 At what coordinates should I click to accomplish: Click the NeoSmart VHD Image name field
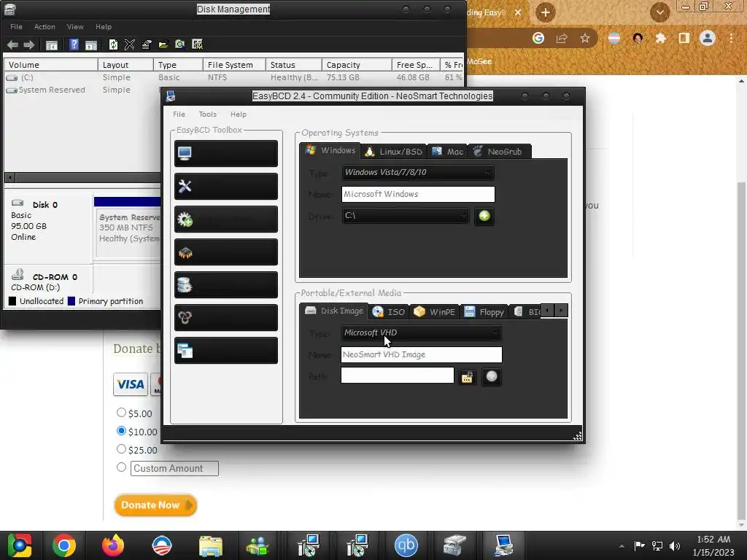click(421, 354)
